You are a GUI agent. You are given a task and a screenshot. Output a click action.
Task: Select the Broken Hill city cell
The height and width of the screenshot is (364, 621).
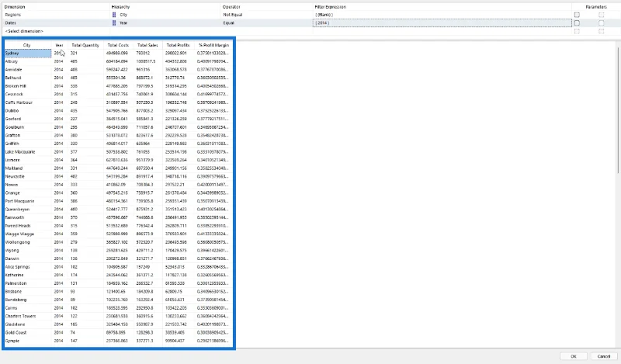(x=28, y=86)
